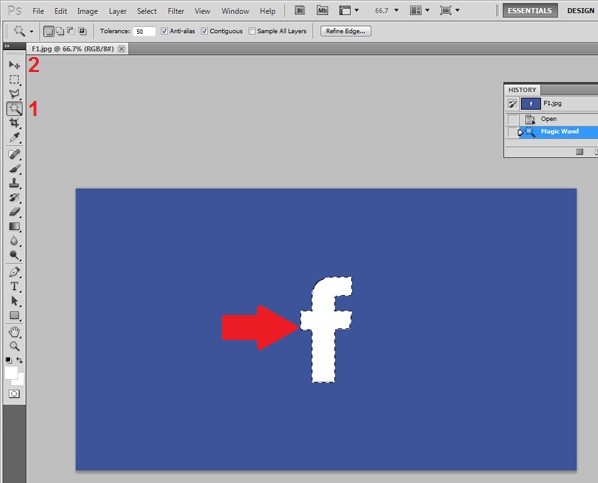Viewport: 598px width, 483px height.
Task: Launch Mini Bridge
Action: point(322,10)
